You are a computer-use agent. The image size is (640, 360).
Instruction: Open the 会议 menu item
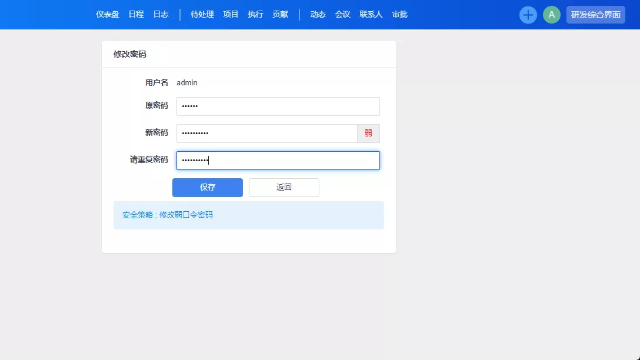point(342,15)
